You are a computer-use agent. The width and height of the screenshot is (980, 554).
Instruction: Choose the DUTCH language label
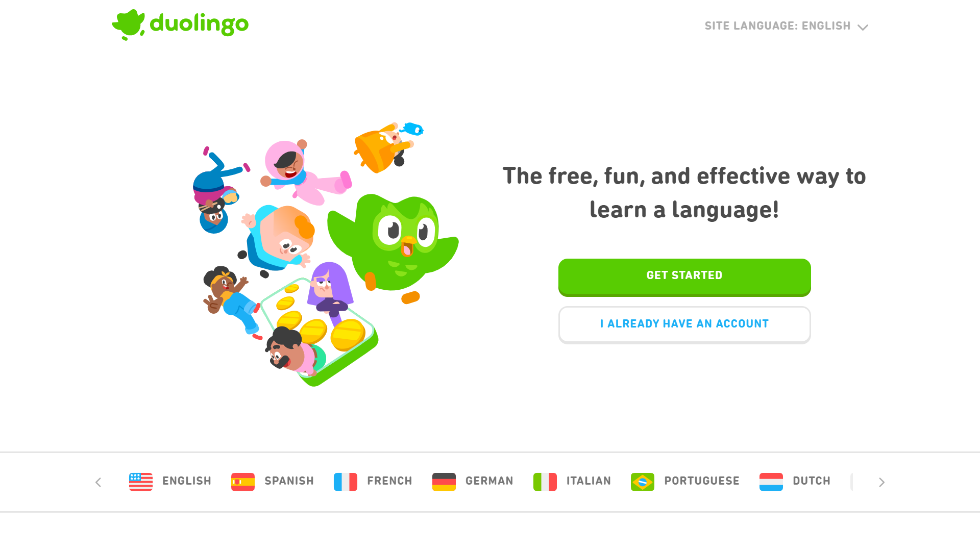tap(812, 481)
